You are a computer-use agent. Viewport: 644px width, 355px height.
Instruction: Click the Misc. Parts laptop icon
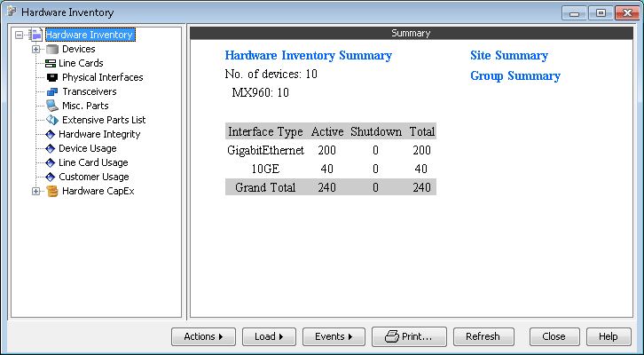click(51, 106)
